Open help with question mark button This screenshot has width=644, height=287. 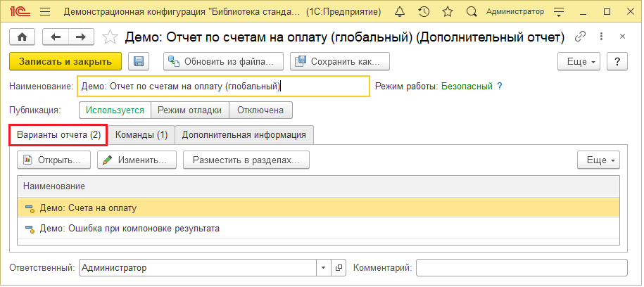(x=617, y=62)
